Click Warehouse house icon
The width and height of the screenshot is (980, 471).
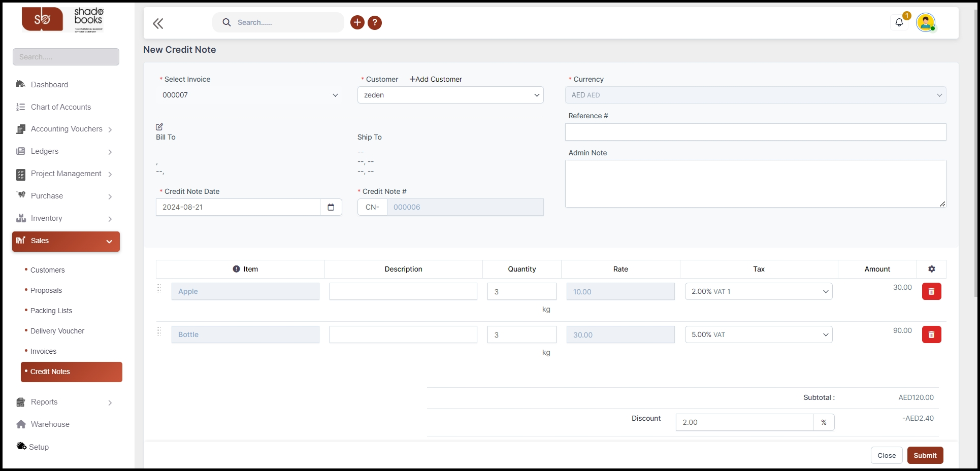pyautogui.click(x=21, y=424)
